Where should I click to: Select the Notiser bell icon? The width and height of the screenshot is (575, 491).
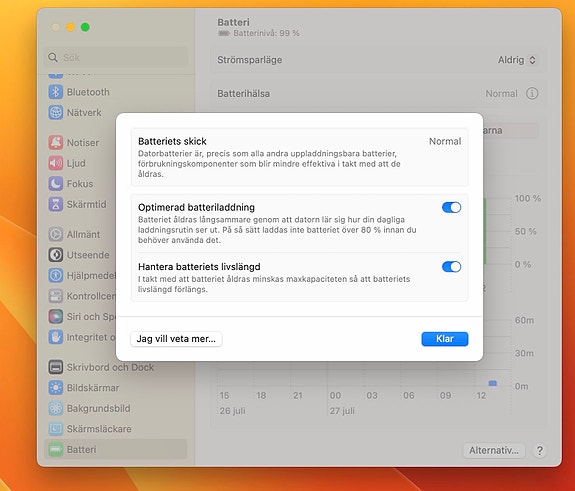(56, 142)
